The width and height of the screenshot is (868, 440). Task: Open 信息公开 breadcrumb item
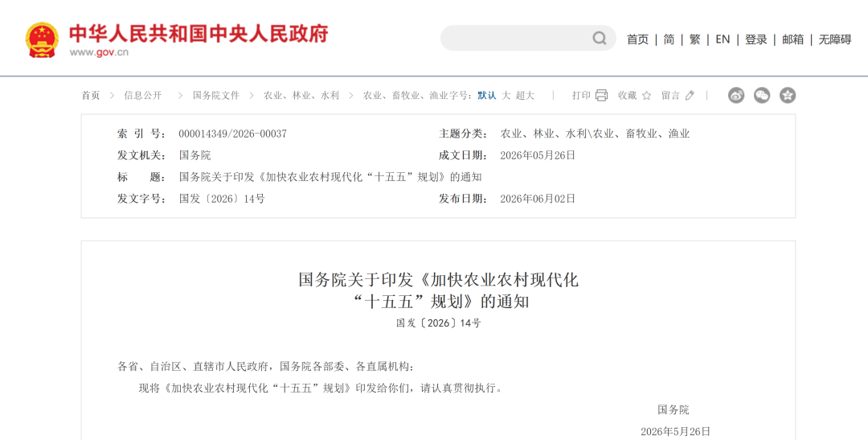tap(143, 95)
